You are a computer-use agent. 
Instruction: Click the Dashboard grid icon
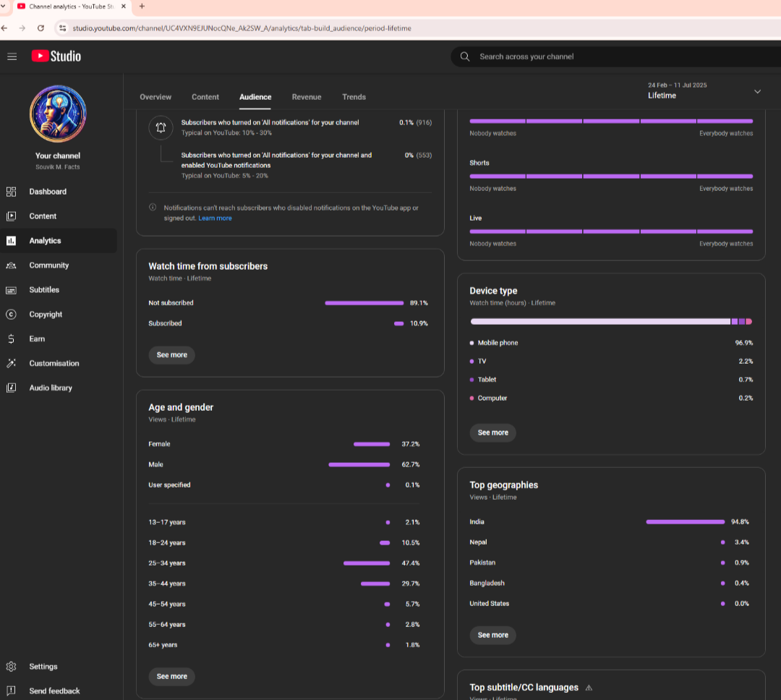(x=11, y=192)
